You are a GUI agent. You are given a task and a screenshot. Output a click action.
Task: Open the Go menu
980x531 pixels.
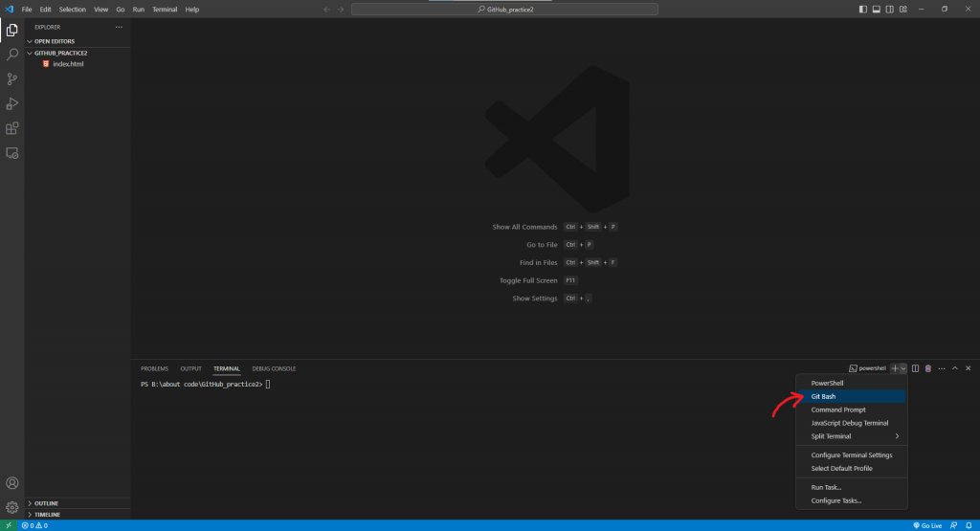point(120,10)
